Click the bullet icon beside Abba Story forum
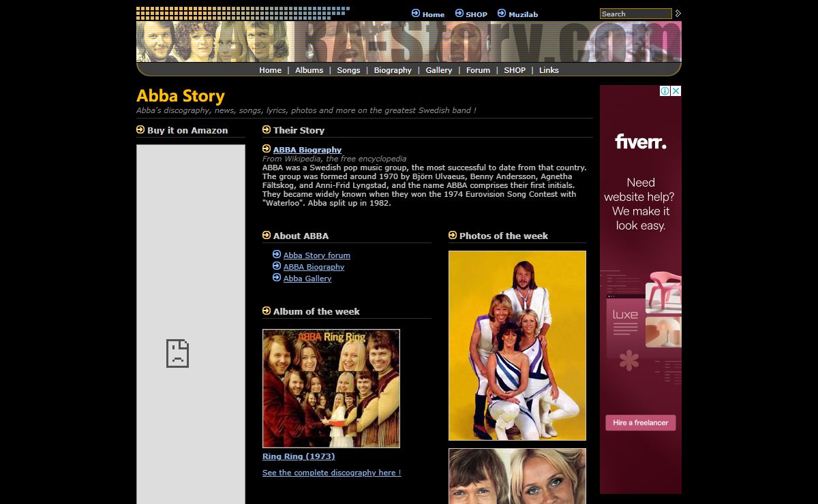 tap(277, 254)
